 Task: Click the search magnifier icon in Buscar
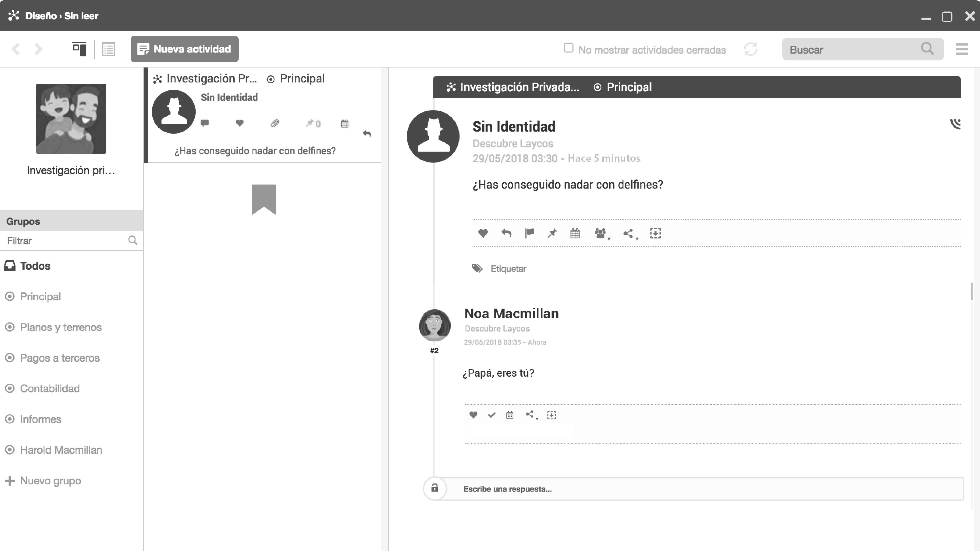tap(927, 49)
